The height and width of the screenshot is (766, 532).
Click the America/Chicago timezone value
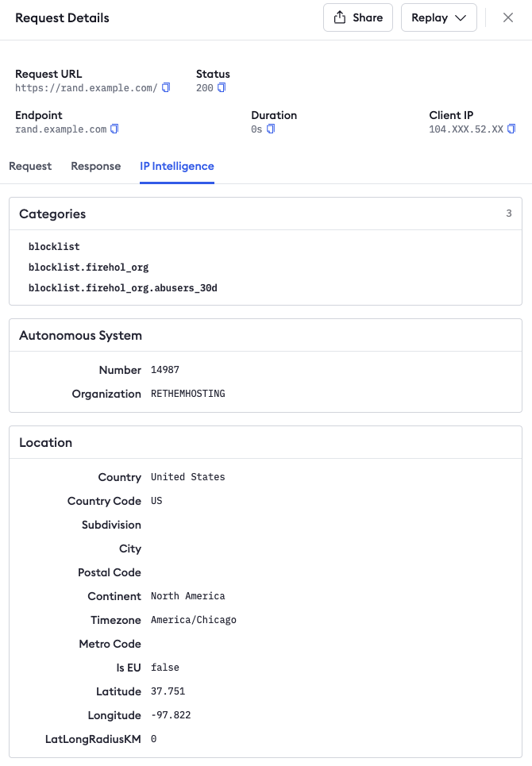tap(193, 620)
